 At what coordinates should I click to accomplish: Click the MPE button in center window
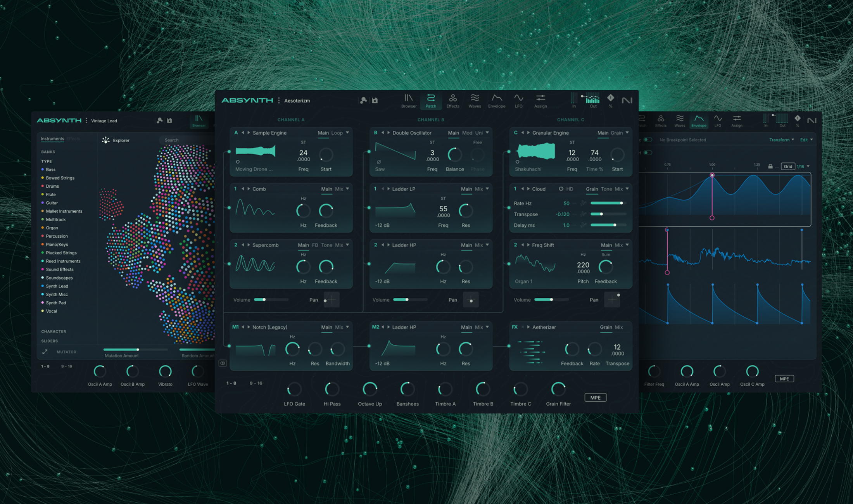[595, 397]
